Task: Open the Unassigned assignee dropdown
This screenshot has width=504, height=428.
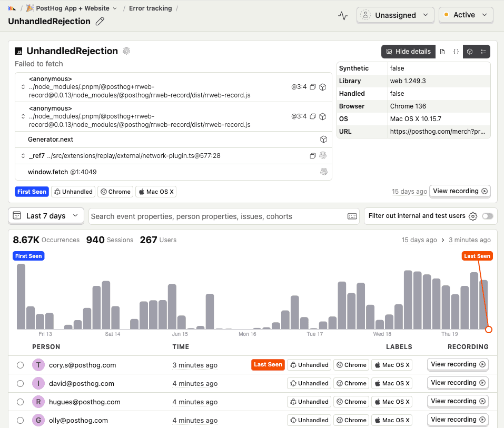Action: coord(395,15)
